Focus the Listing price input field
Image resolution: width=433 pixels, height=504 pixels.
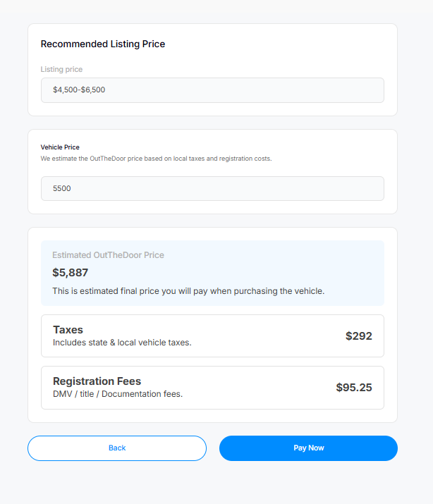[212, 90]
